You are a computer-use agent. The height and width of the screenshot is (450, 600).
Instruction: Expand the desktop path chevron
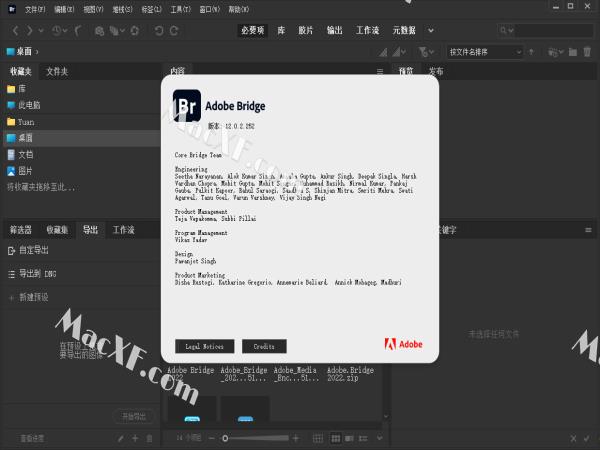coord(37,52)
